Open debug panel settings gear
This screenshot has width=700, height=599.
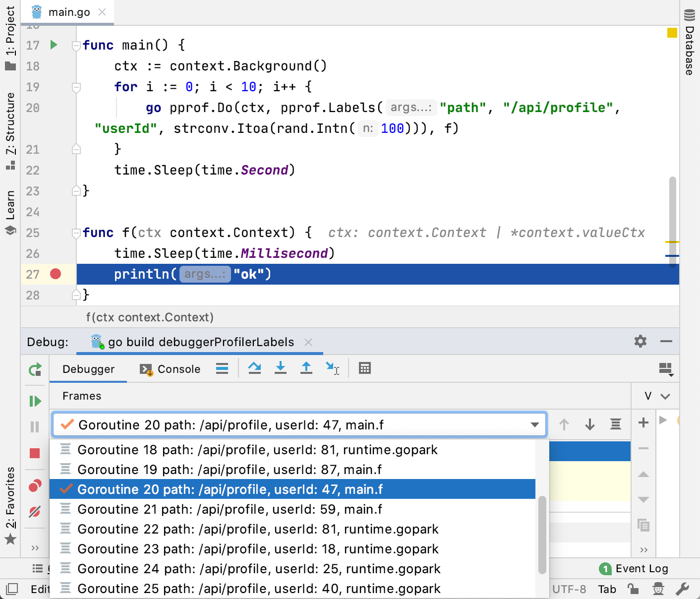641,341
